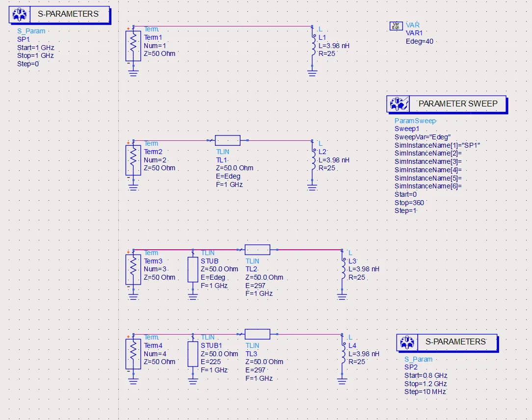Select inductor L2 symbol
Screen dimensions: 532x420
314,160
